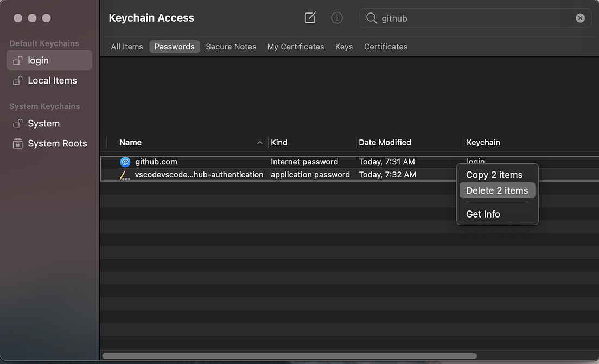Open the info panel icon in toolbar
This screenshot has height=364, width=599.
336,17
